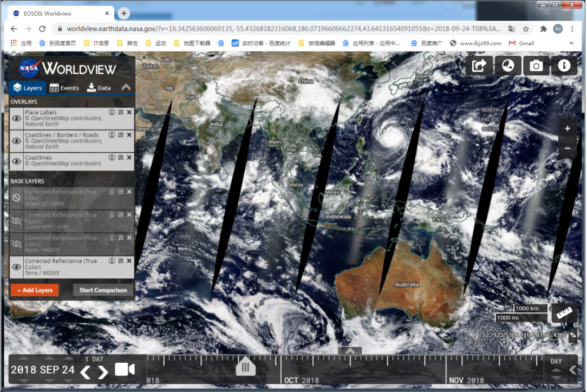Hide the Place Labels overlay

17,119
